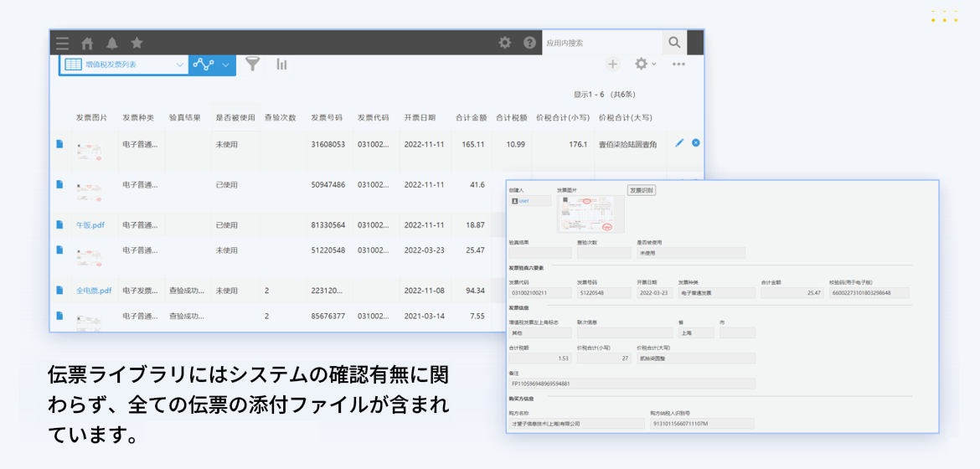Open invoice thumbnail in row 51220548
Image resolution: width=980 pixels, height=469 pixels.
pyautogui.click(x=90, y=256)
